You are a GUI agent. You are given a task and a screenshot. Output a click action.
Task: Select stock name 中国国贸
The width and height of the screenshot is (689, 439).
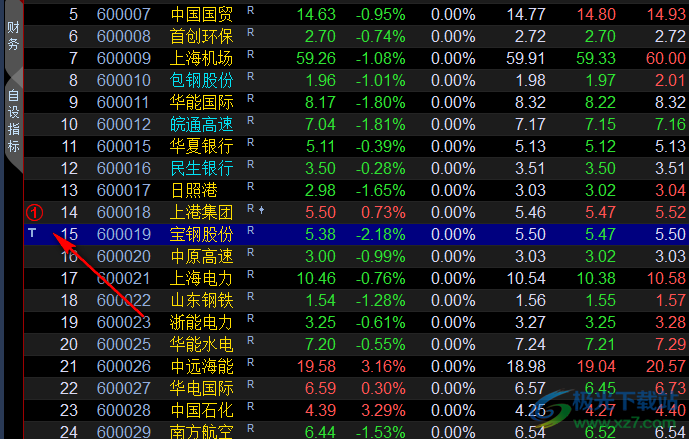point(202,15)
